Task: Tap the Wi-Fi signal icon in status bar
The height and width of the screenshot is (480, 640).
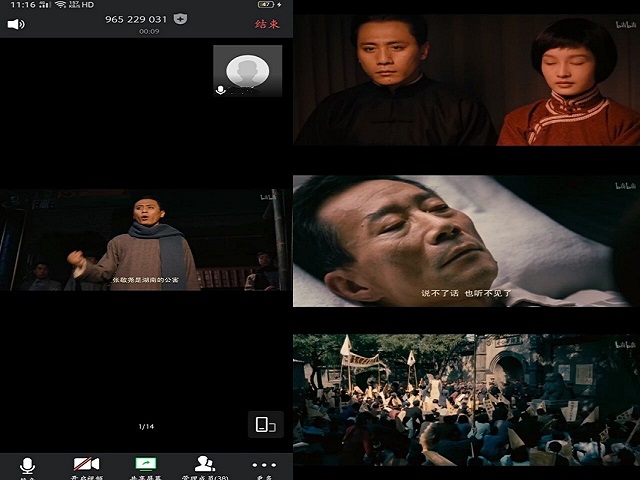Action: pos(60,4)
